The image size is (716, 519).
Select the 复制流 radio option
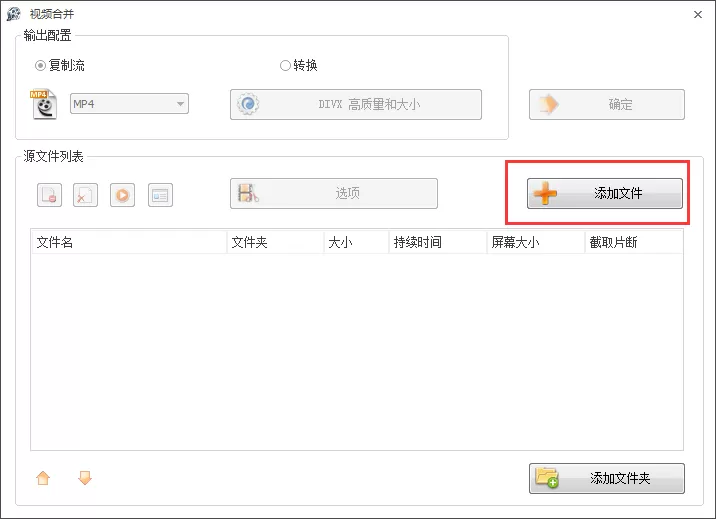point(60,66)
